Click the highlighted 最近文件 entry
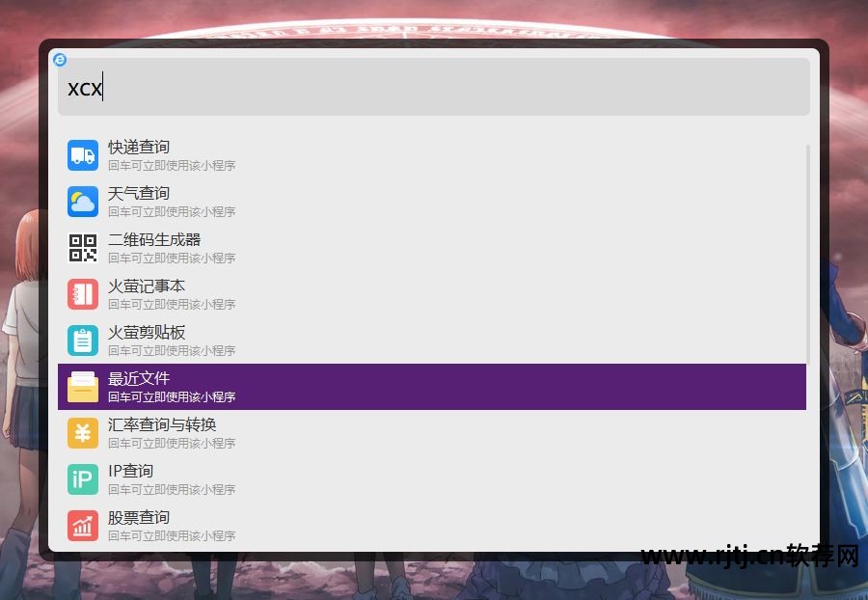Viewport: 868px width, 600px height. 289,386
